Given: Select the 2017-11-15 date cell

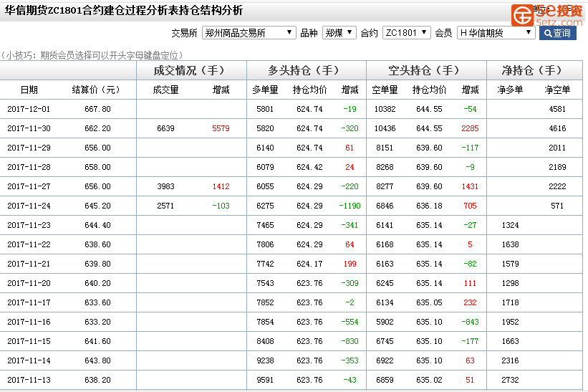Looking at the screenshot, I should pyautogui.click(x=29, y=341).
